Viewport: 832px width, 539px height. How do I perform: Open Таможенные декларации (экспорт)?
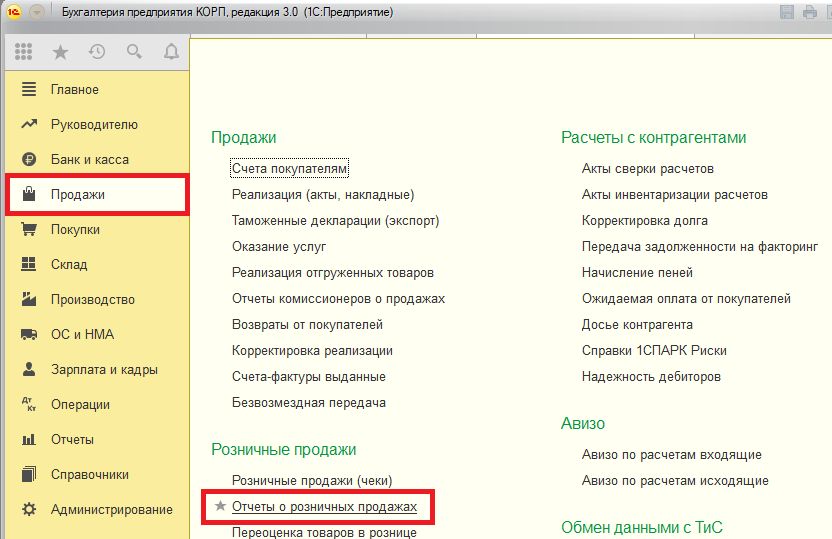point(335,221)
